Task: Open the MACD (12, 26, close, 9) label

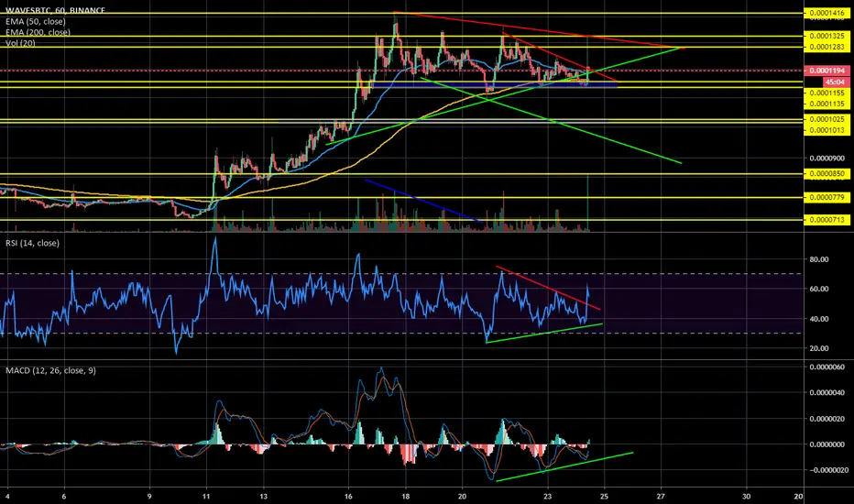Action: pos(50,370)
